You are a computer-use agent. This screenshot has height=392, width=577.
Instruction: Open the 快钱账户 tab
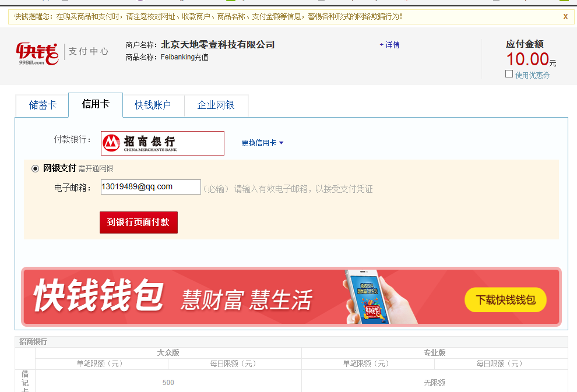153,105
